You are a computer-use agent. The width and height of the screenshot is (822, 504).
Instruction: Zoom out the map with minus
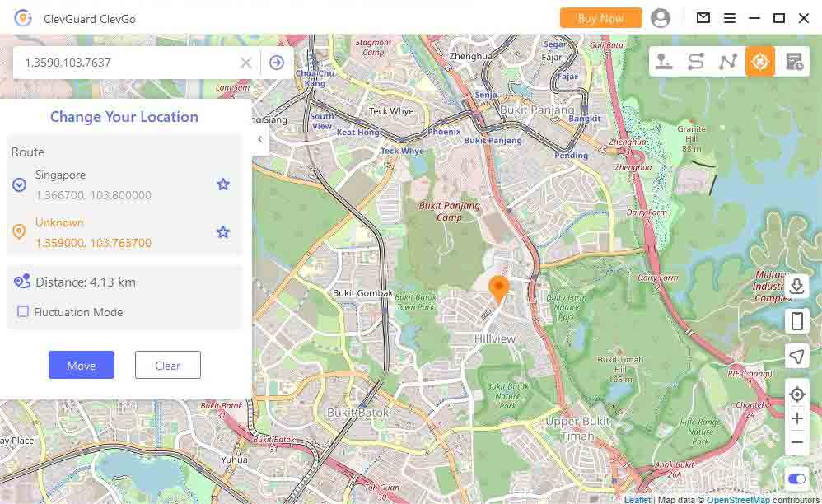(796, 443)
